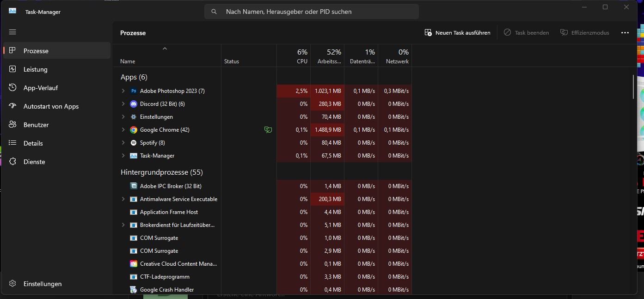
Task: Sort by the Status column header
Action: 249,56
